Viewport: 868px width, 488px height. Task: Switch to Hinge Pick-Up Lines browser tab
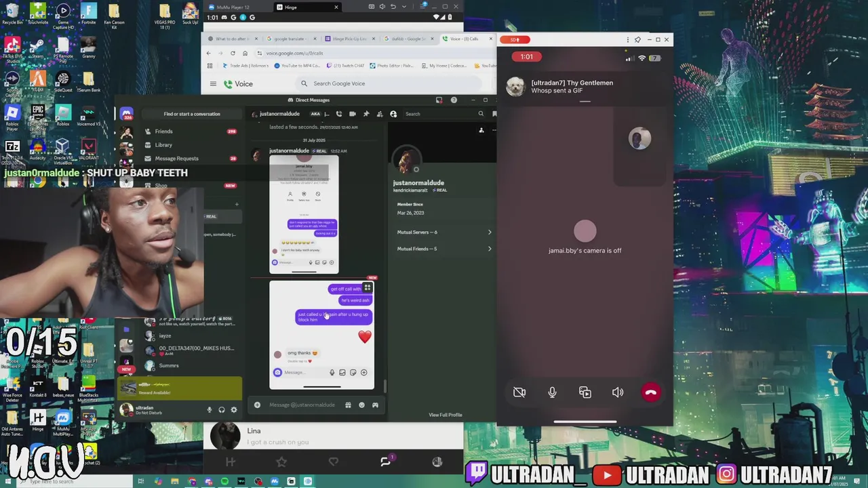[x=351, y=39]
